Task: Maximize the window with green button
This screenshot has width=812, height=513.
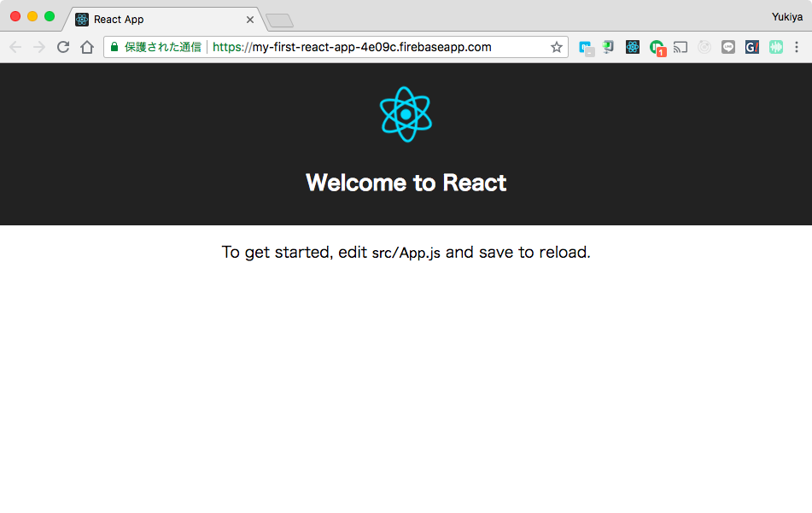Action: tap(50, 16)
